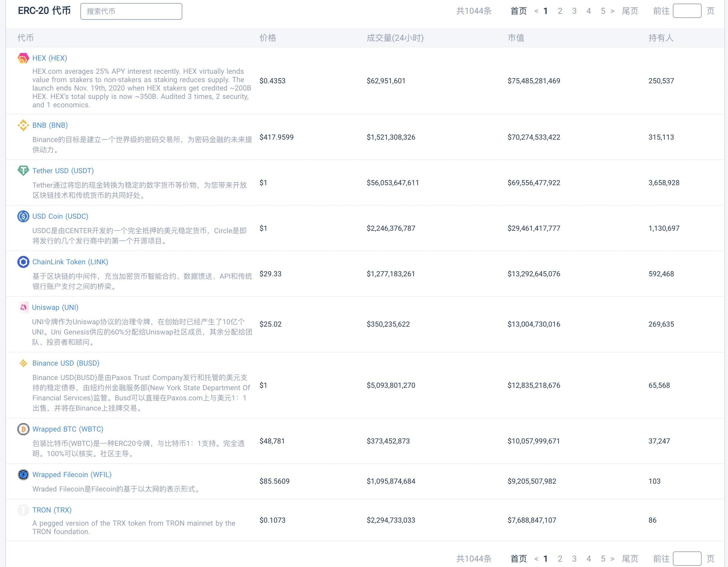
Task: Open Binance USD (BUSD) token page
Action: 66,363
